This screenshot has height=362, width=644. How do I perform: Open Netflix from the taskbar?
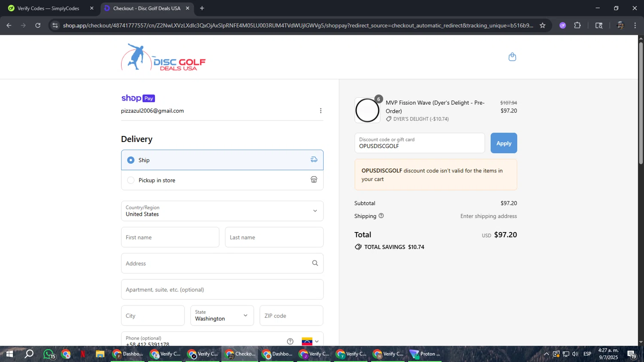pyautogui.click(x=83, y=354)
